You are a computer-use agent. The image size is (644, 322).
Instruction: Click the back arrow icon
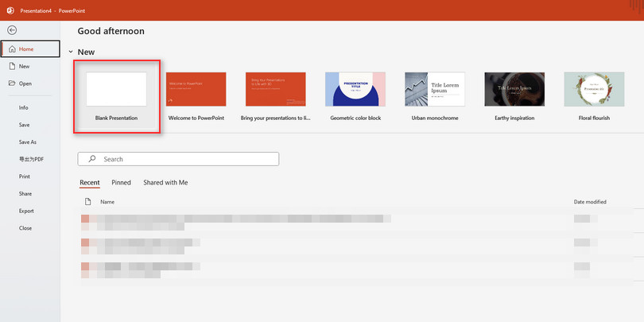(x=12, y=30)
